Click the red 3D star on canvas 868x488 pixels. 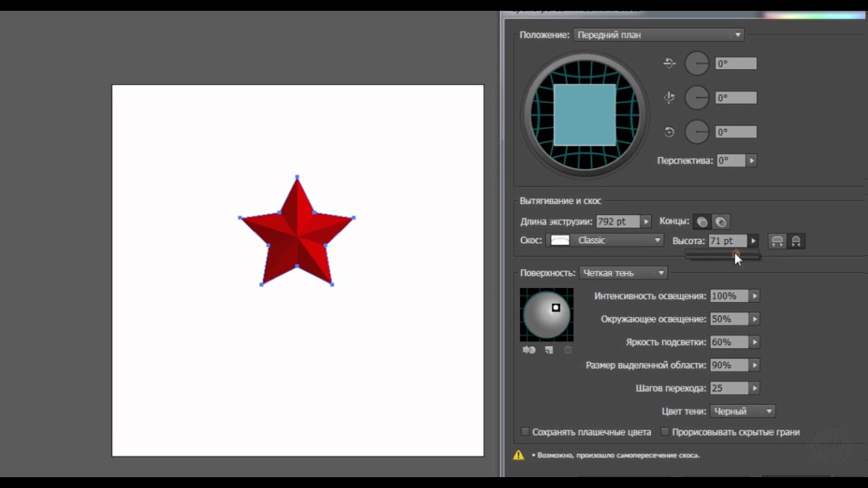297,230
